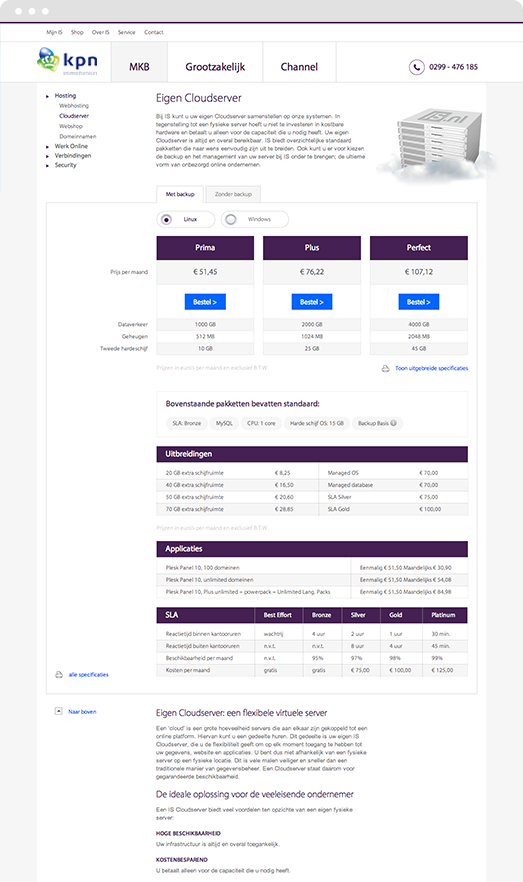Switch to the Zonder backup tab
523x882 pixels.
(233, 194)
